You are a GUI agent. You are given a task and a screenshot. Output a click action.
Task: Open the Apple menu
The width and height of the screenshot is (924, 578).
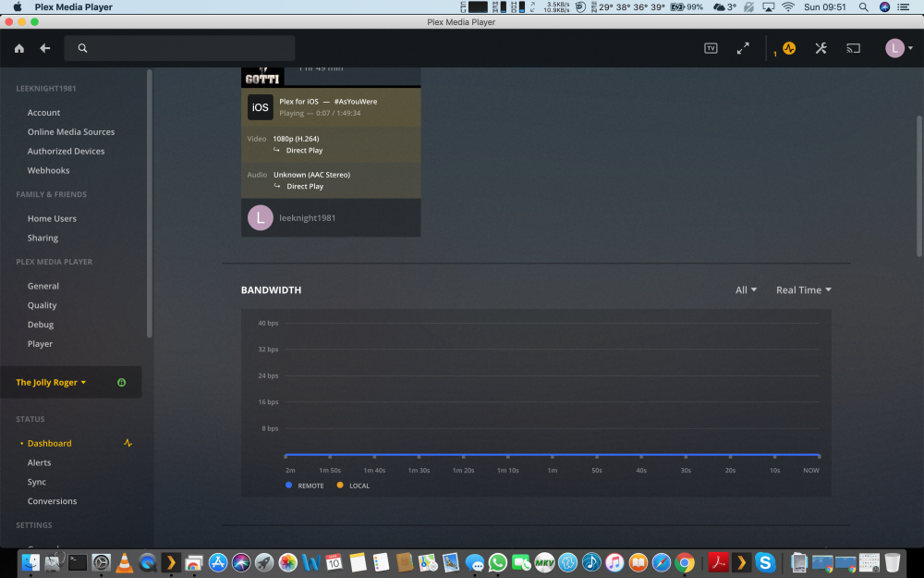point(17,7)
